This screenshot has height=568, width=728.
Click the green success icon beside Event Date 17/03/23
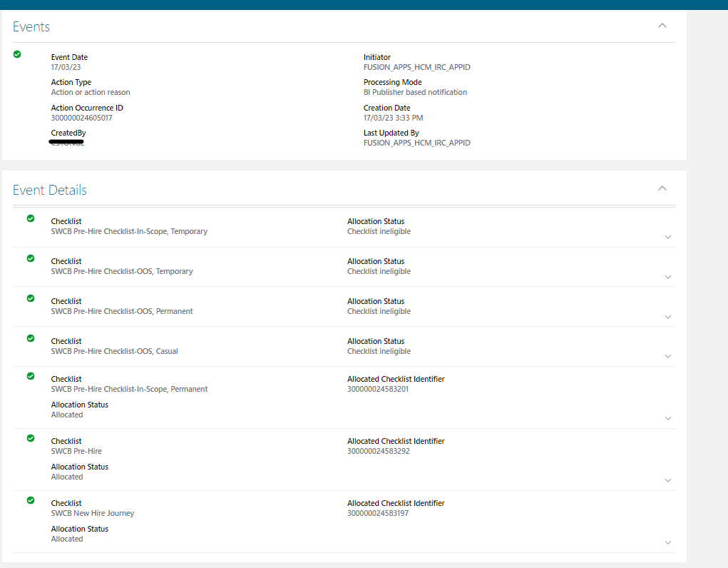[16, 54]
